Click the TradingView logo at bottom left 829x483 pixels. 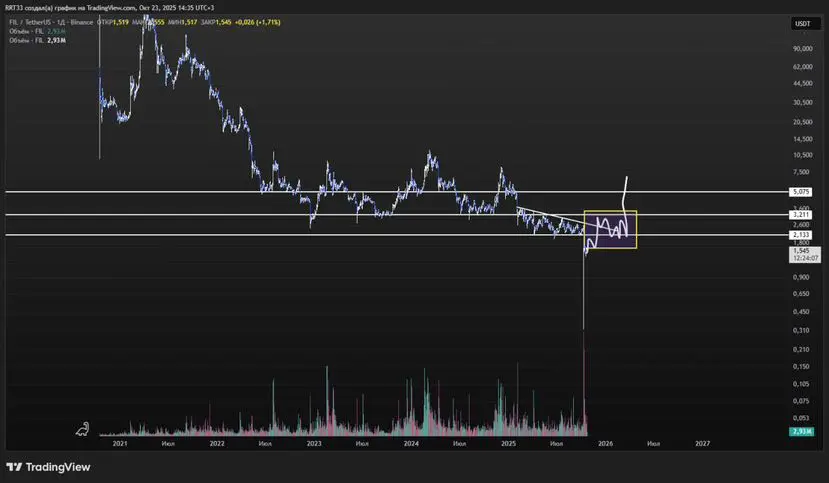tap(48, 467)
